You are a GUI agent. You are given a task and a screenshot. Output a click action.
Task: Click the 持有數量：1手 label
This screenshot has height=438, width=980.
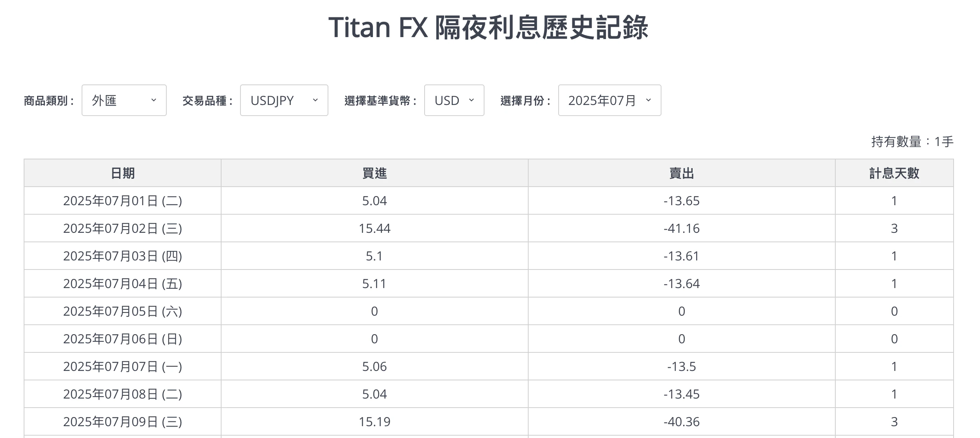[912, 141]
